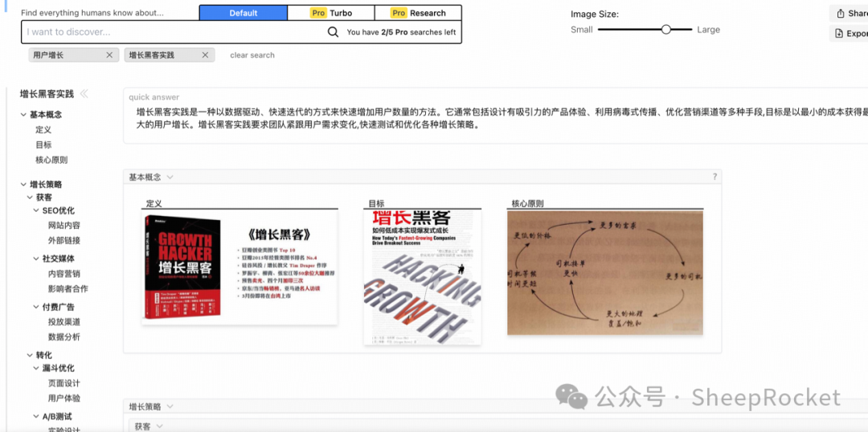
Task: Collapse sidebar with double chevron icon
Action: click(84, 93)
